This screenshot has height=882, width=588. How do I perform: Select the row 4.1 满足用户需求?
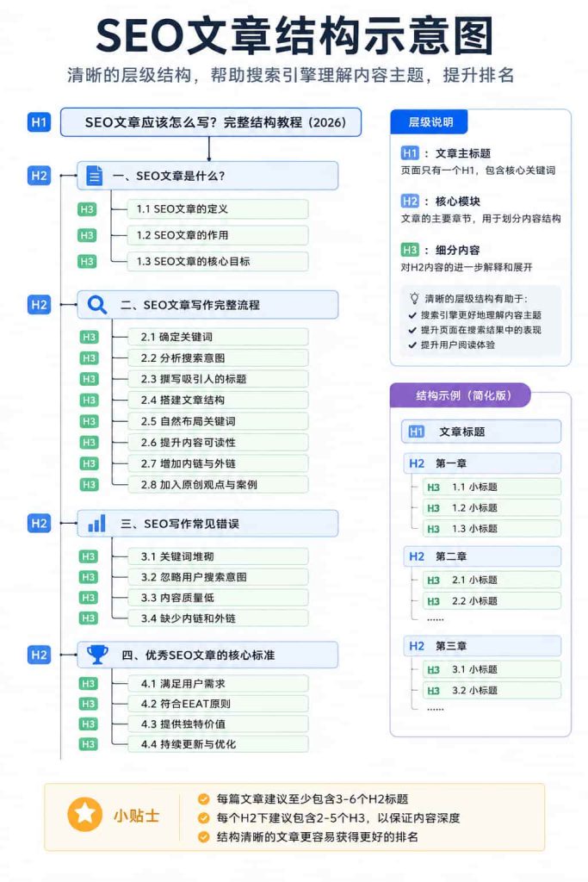coord(218,683)
